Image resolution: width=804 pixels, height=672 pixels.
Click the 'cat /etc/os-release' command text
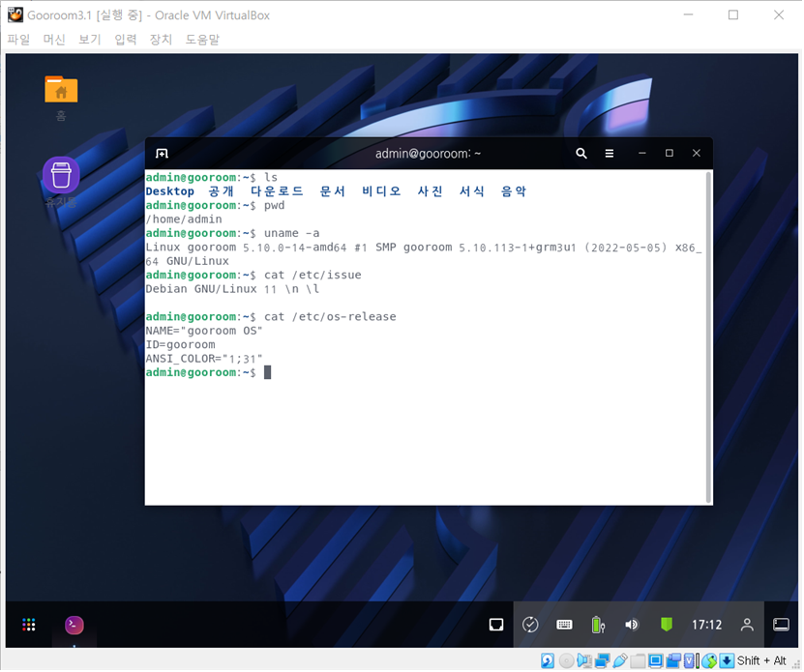tap(331, 317)
